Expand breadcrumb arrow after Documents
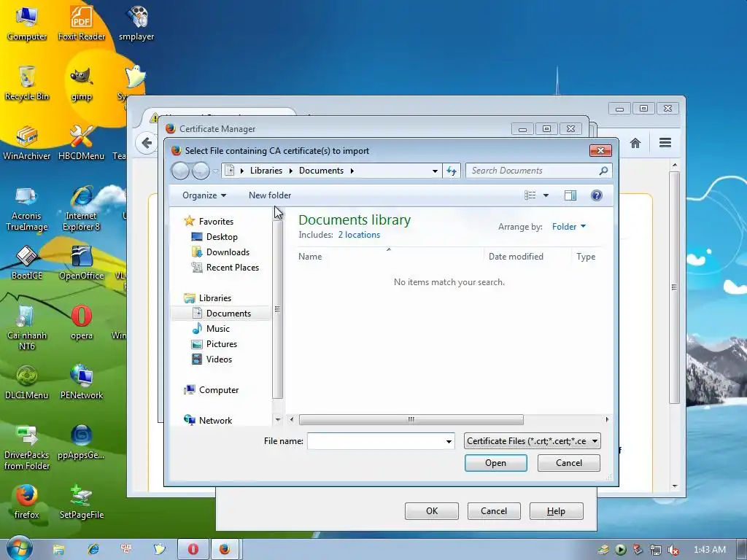The image size is (747, 560). pyautogui.click(x=352, y=171)
